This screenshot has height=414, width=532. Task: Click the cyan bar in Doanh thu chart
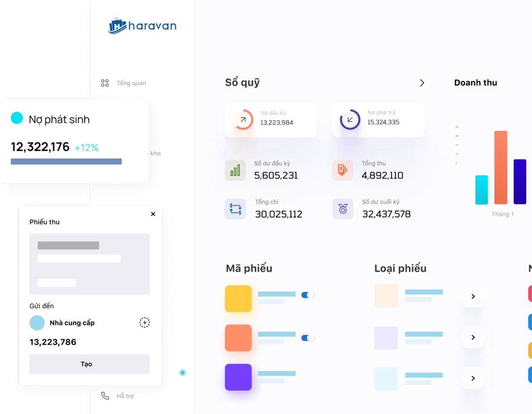click(482, 190)
